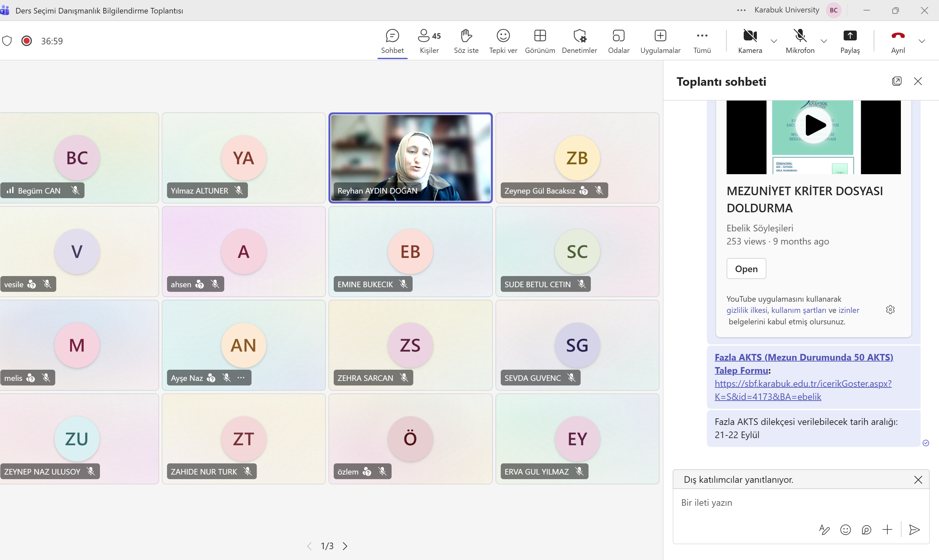Open the Uygulamalar apps menu
The height and width of the screenshot is (560, 939).
click(660, 41)
